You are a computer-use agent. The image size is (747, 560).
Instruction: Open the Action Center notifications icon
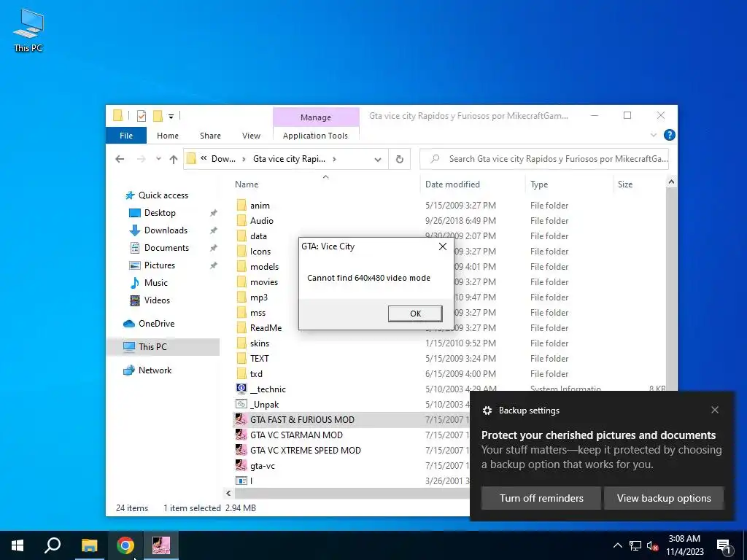point(724,546)
